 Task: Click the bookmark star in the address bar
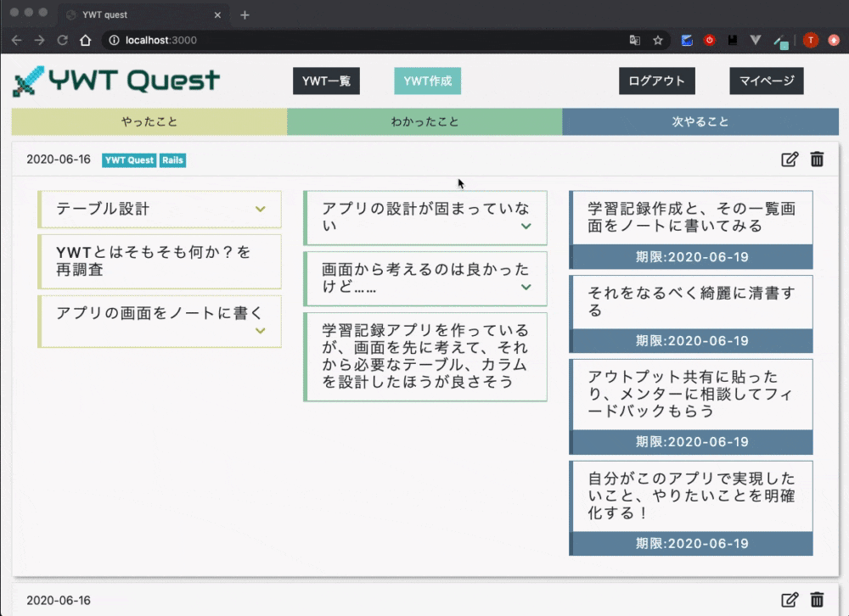[x=658, y=40]
